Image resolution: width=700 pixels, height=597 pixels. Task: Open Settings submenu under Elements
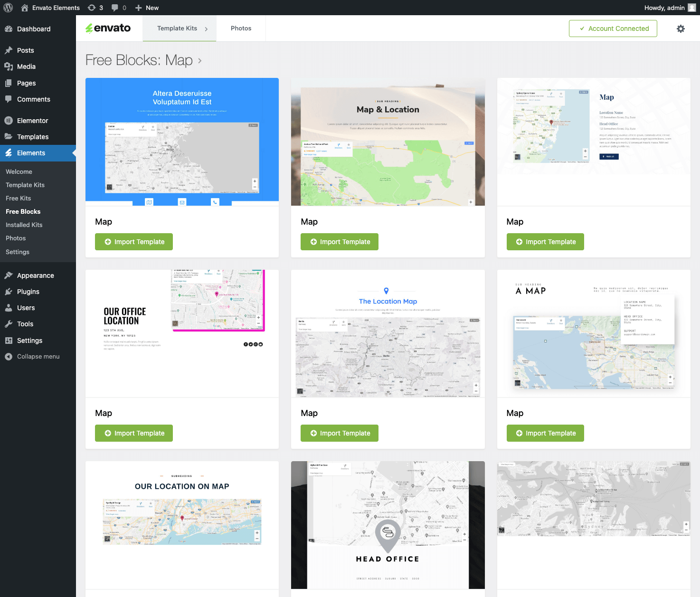tap(18, 252)
